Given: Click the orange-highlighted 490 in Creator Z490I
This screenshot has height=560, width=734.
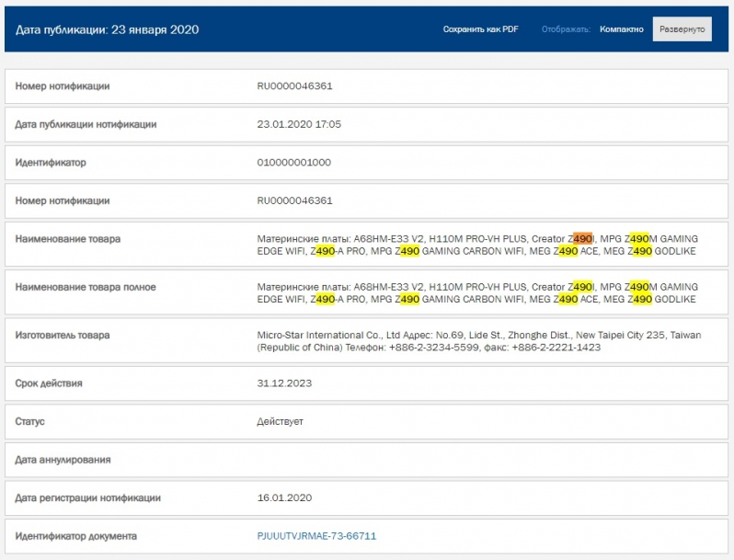Looking at the screenshot, I should coord(582,238).
